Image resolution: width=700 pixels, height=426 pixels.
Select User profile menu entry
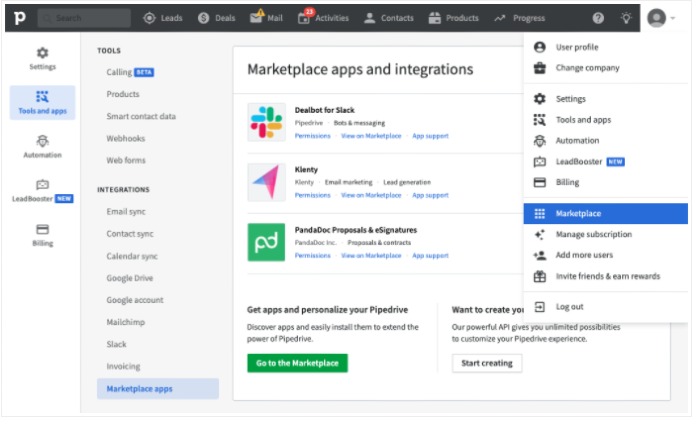(605, 47)
